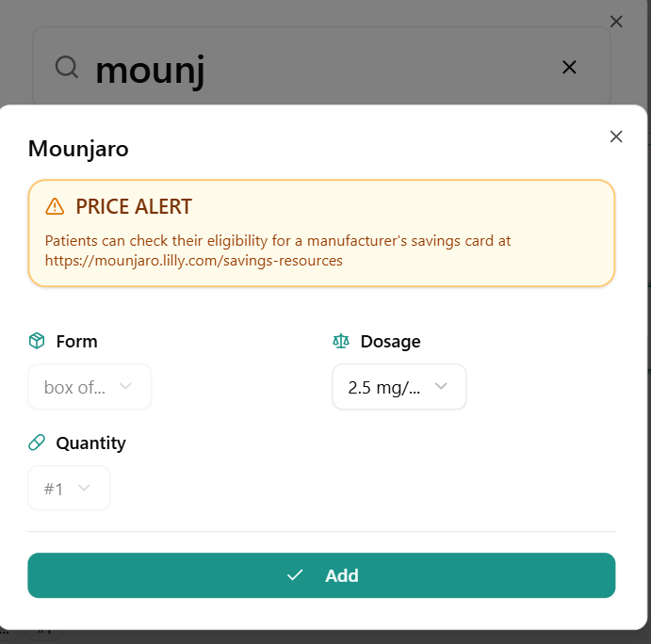Click the Mounjaro dialog title
651x644 pixels.
pos(78,149)
